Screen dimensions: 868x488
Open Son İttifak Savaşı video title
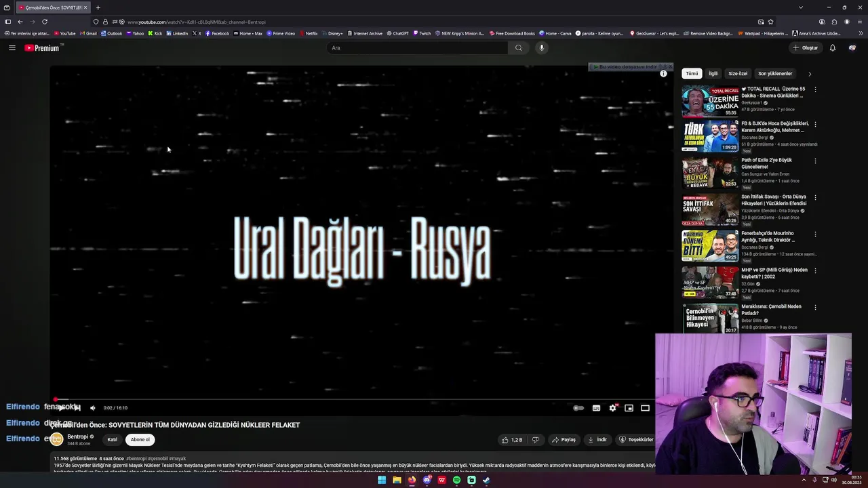pos(774,200)
